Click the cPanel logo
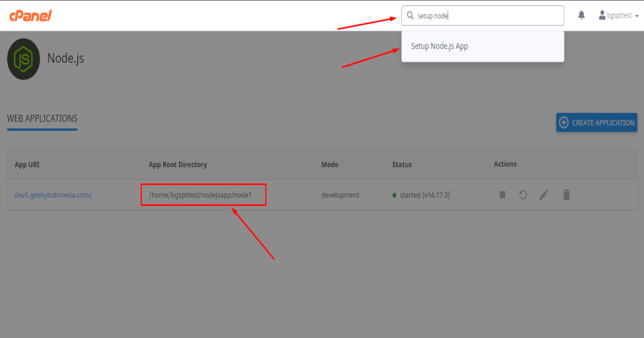644x338 pixels. (x=31, y=16)
